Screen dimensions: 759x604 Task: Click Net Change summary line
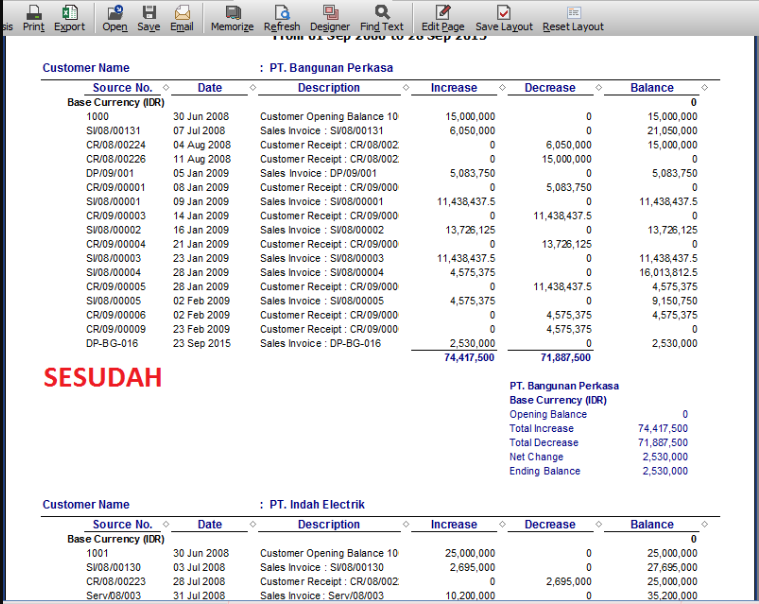coord(598,457)
